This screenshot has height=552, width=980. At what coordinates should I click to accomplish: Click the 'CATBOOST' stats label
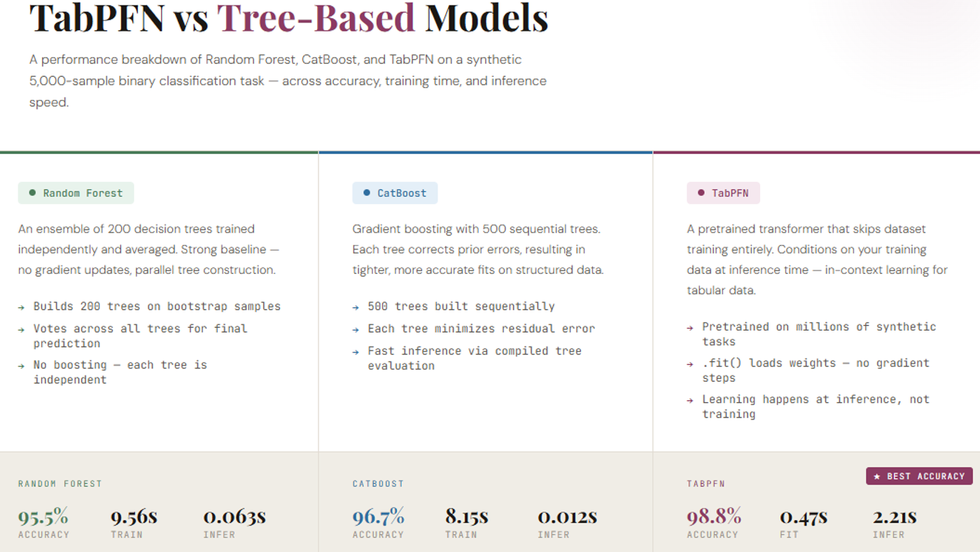[378, 484]
